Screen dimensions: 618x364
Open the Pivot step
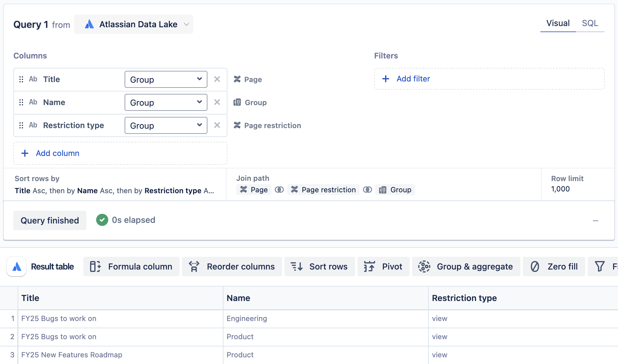tap(383, 266)
